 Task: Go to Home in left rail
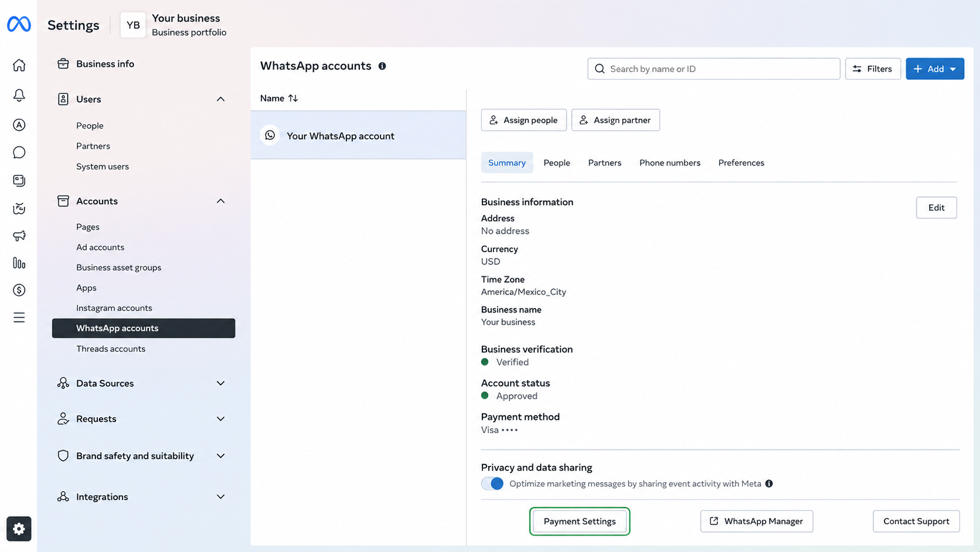coord(19,65)
